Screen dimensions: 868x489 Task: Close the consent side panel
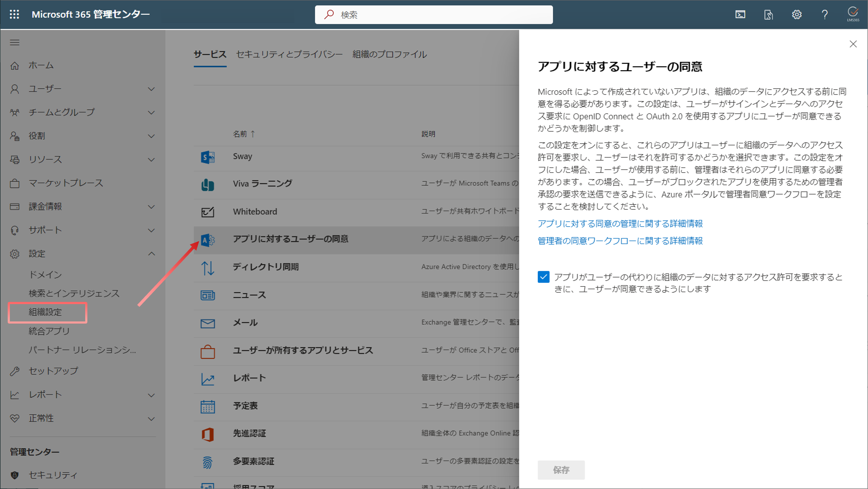853,44
